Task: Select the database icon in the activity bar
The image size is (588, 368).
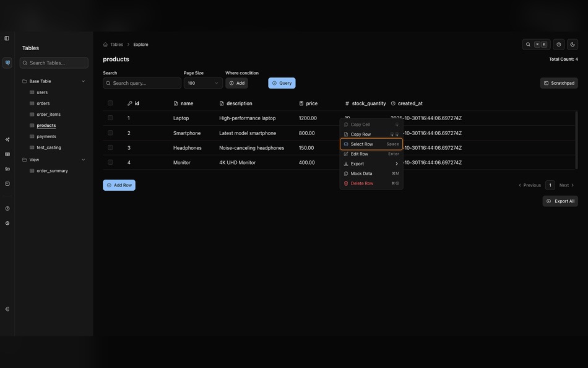Action: tap(6, 61)
